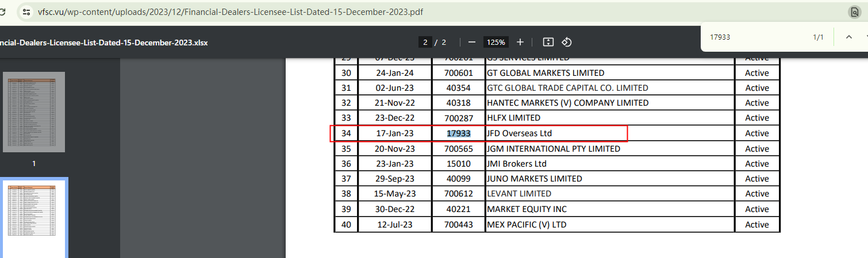
Task: Click the highlighted license number 17933
Action: 459,133
